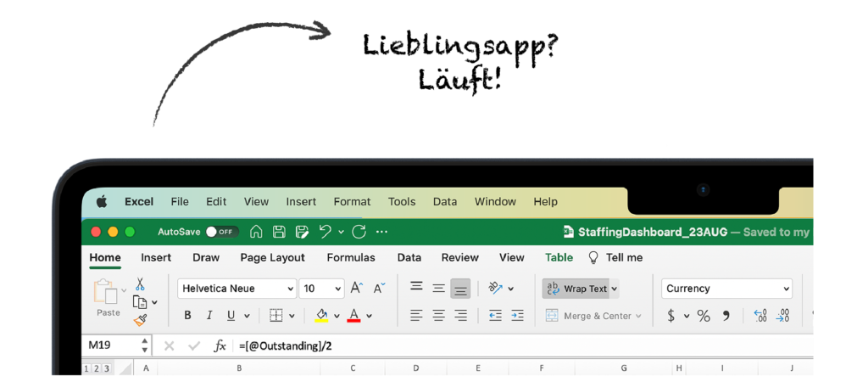Image resolution: width=868 pixels, height=376 pixels.
Task: Increase font size with large A icon
Action: click(x=357, y=288)
